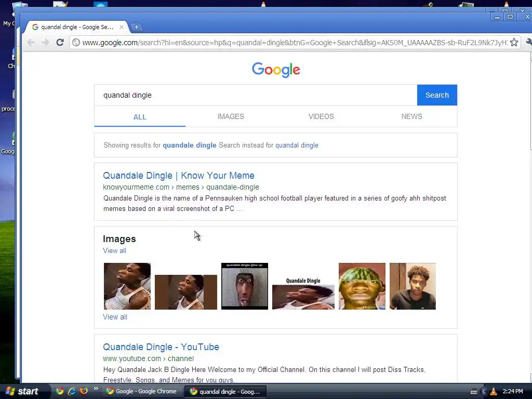The height and width of the screenshot is (399, 532).
Task: Switch to the VIDEOS tab
Action: tap(321, 116)
